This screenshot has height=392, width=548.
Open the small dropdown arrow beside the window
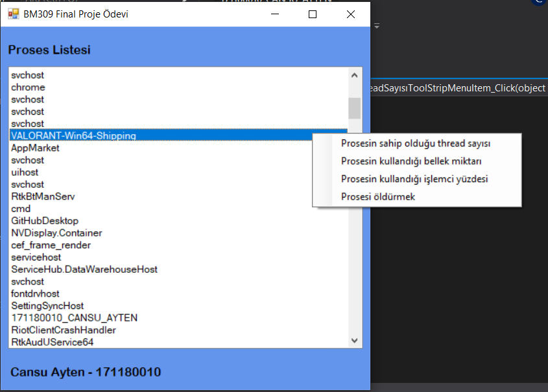(376, 27)
